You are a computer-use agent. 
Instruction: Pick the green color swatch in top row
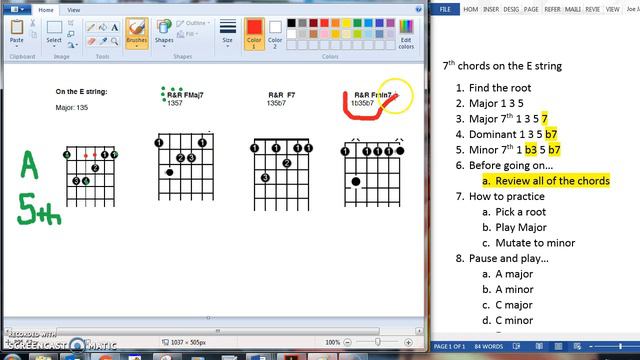click(358, 23)
